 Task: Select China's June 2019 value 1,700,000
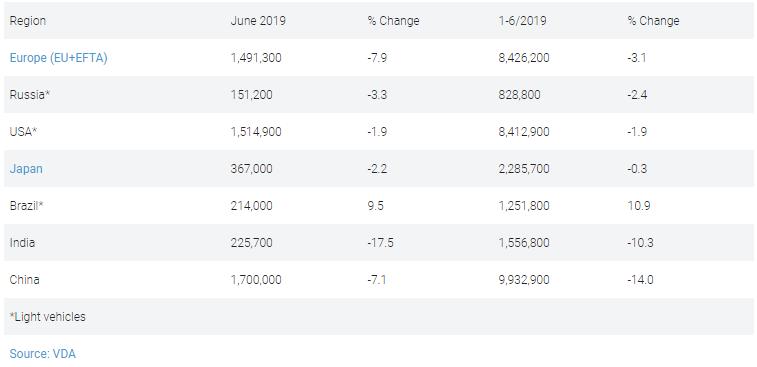(256, 280)
